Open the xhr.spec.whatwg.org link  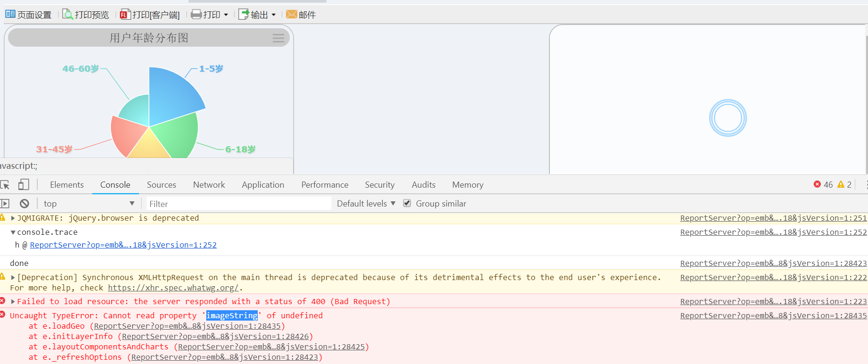(x=173, y=288)
